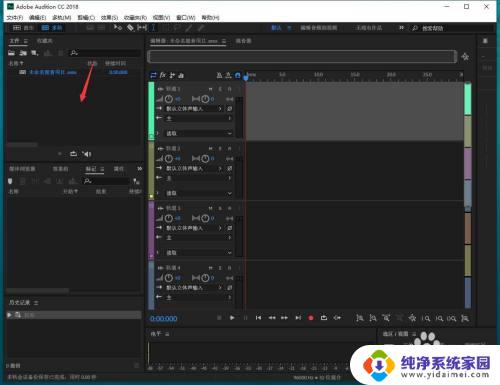Select the Time Selection tool
This screenshot has height=385, width=500.
coord(153,28)
